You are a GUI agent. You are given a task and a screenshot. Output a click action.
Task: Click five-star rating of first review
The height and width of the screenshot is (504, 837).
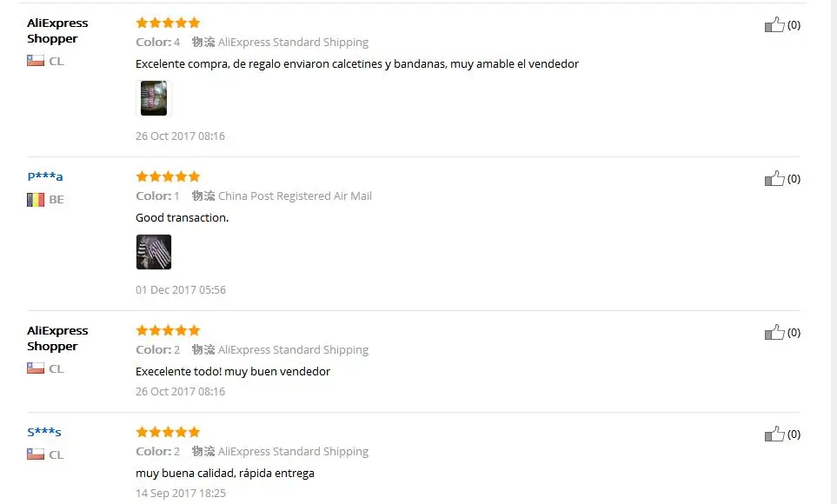(168, 23)
